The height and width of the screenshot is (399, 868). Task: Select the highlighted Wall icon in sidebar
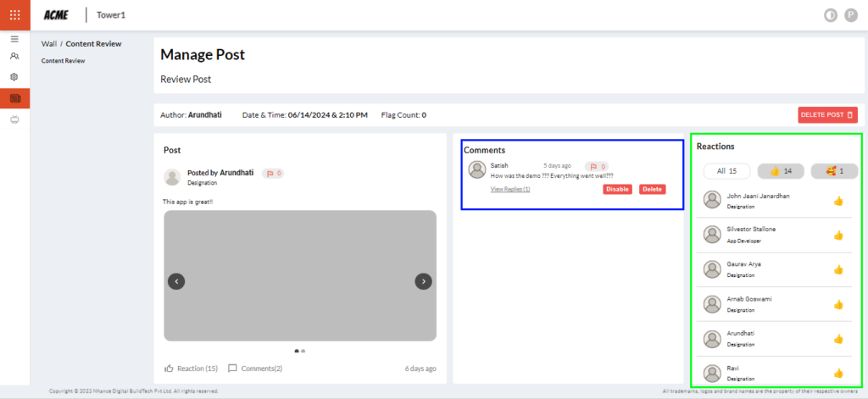click(x=14, y=98)
